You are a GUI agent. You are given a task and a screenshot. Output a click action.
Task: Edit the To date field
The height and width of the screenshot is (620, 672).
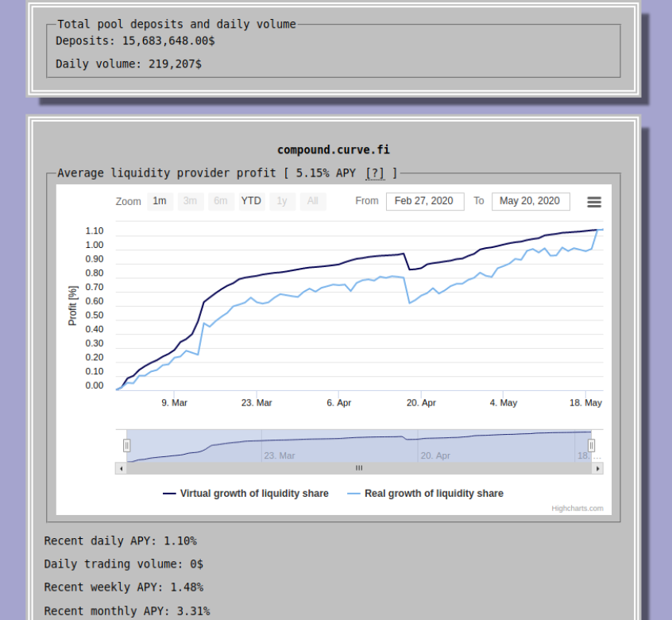tap(531, 201)
